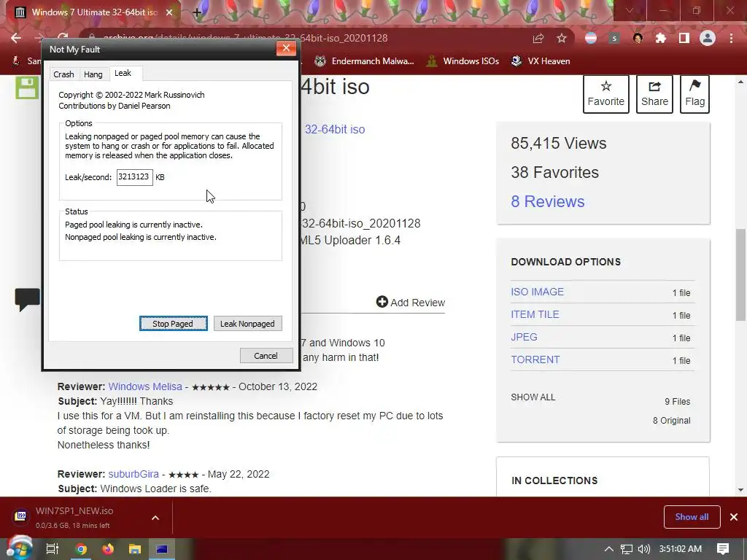Open the Windows ISOs bookmark

[x=462, y=61]
